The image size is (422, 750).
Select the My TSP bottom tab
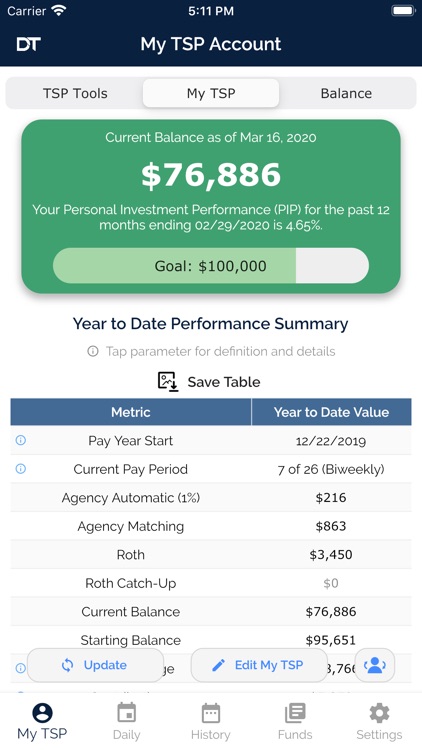tap(42, 722)
